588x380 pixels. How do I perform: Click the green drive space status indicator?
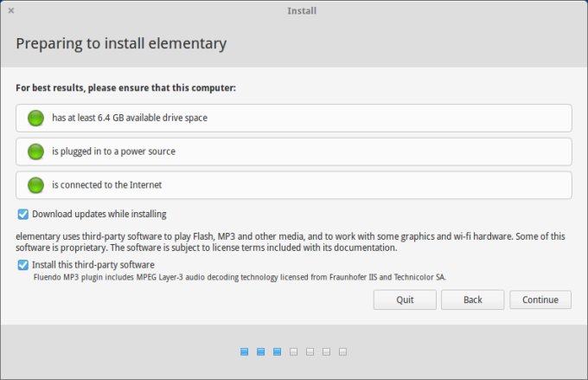[36, 118]
